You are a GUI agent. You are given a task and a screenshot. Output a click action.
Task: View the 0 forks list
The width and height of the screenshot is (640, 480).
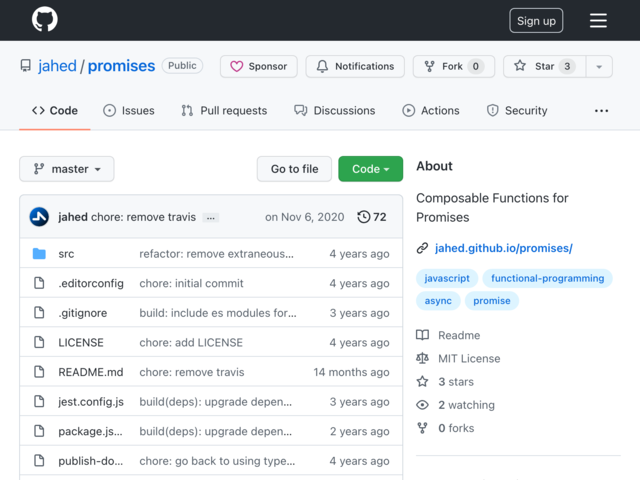click(445, 428)
